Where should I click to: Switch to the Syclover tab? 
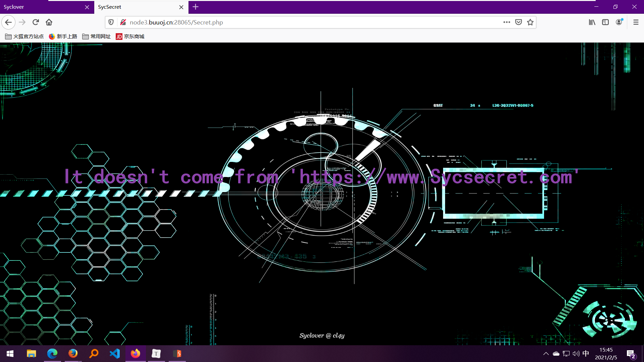(40, 7)
